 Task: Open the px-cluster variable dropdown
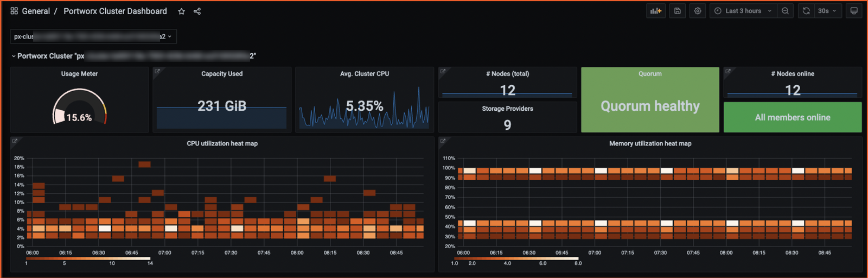point(93,36)
